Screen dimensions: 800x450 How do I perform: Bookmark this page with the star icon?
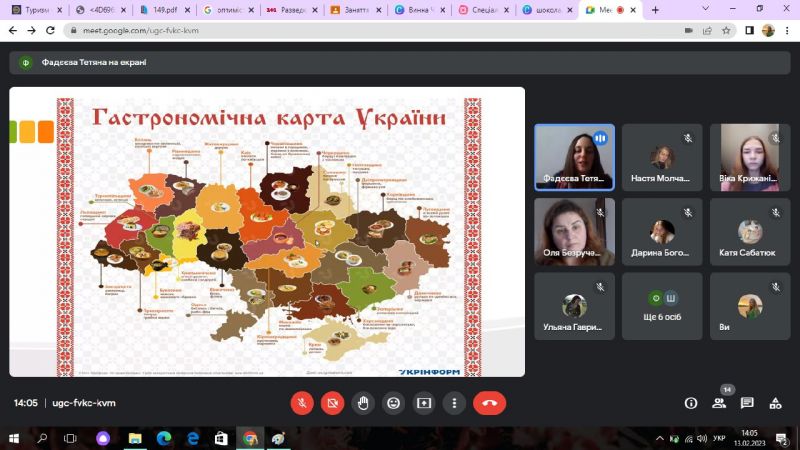pos(726,31)
